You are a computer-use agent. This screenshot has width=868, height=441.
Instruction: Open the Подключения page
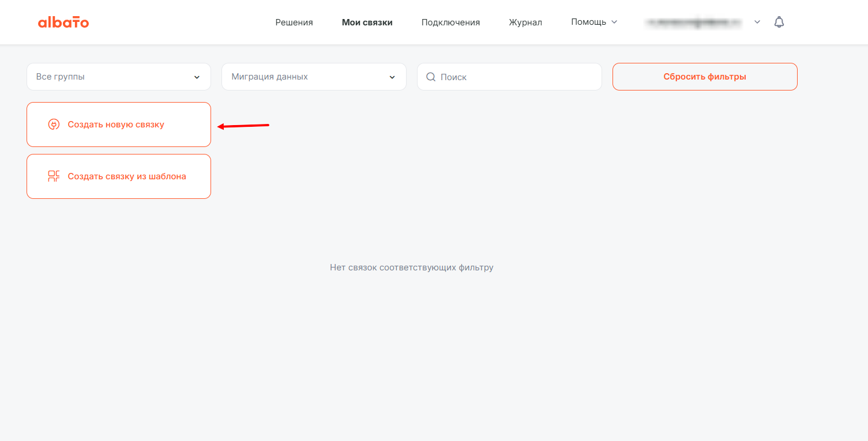pyautogui.click(x=450, y=22)
